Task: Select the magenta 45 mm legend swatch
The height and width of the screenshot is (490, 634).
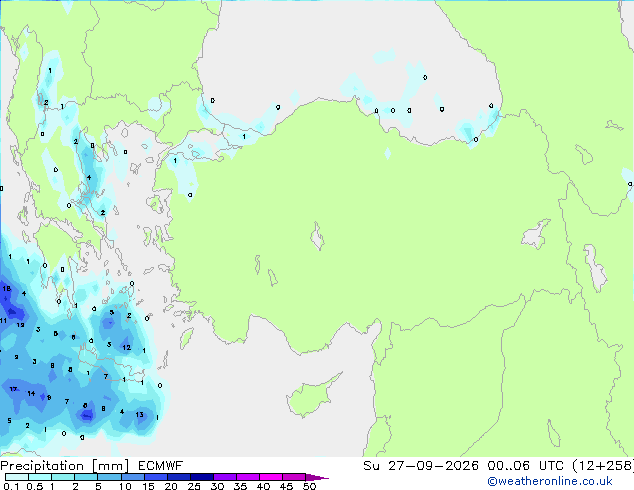Action: coord(294,477)
